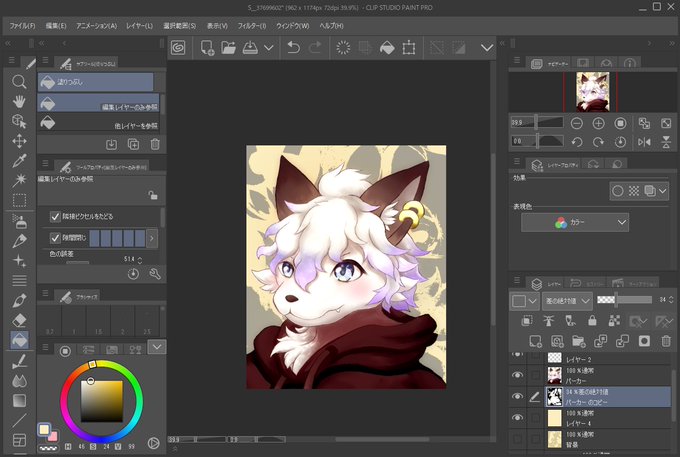Viewport: 680px width, 457px height.
Task: Open the 表現色 カラー dropdown
Action: point(575,222)
